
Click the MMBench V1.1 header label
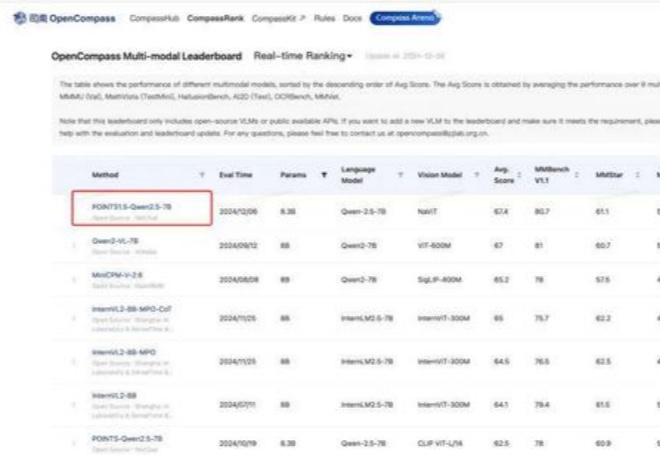tap(552, 175)
